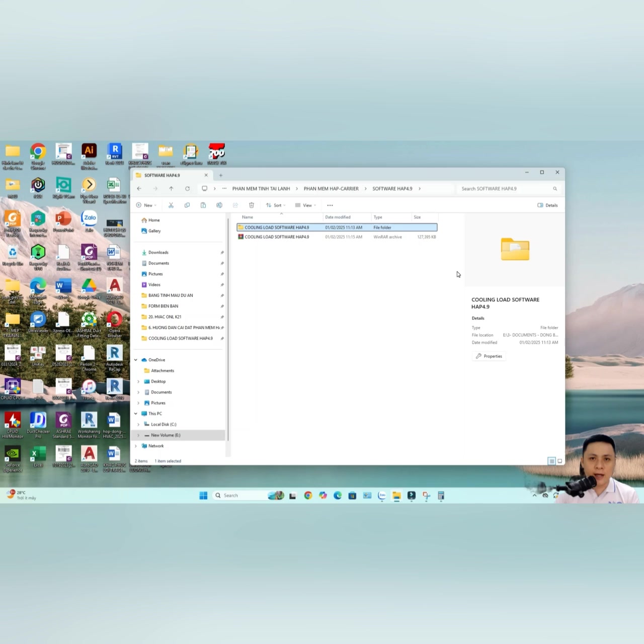Open the View dropdown
This screenshot has height=644, width=644.
point(306,205)
